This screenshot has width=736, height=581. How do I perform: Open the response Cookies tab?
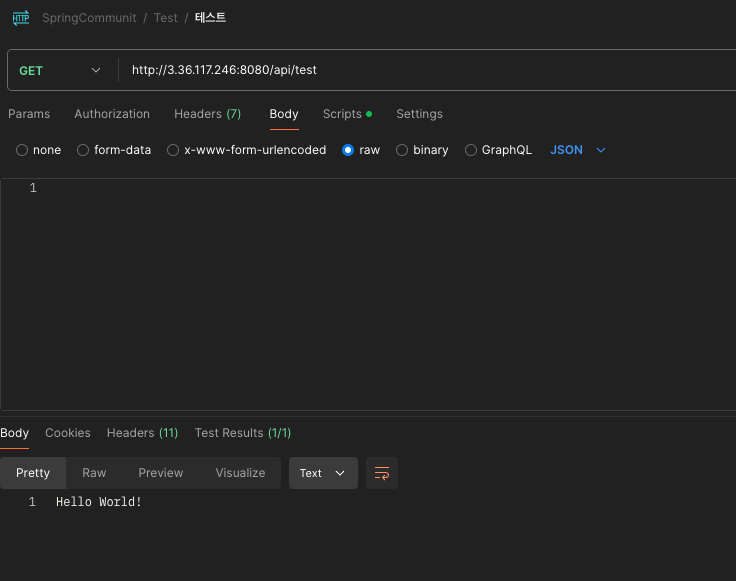click(68, 433)
